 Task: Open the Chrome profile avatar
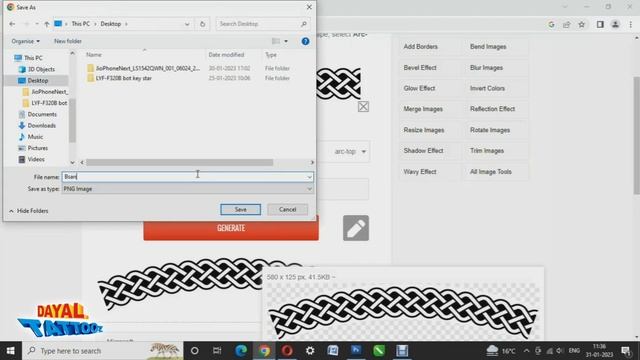click(615, 24)
